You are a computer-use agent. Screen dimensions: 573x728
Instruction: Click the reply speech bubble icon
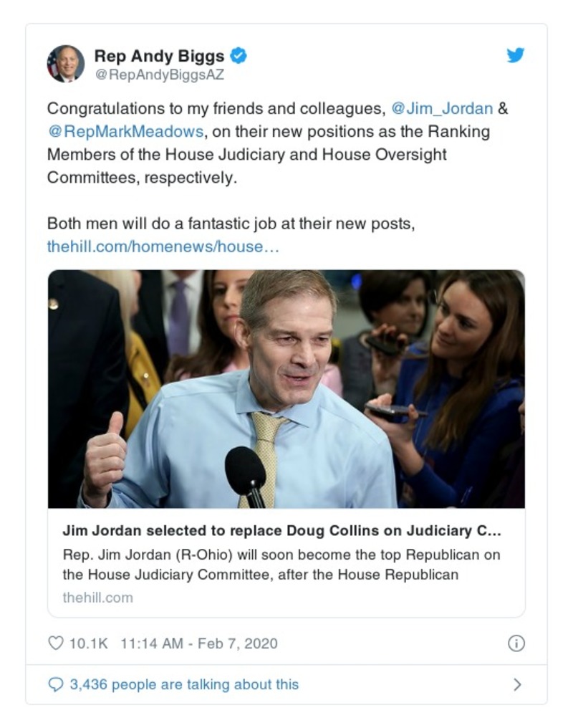pyautogui.click(x=55, y=684)
